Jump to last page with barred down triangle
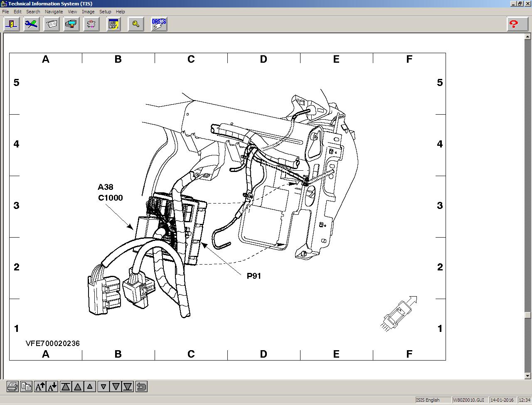 coord(128,387)
